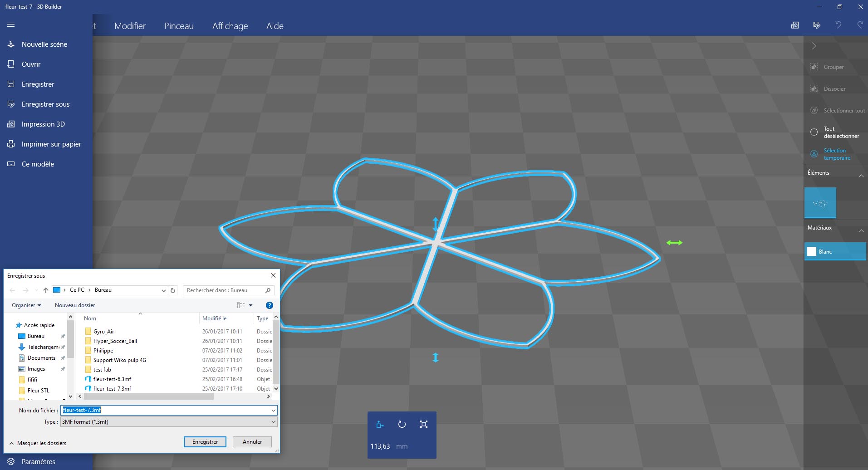Open the view options dropdown arrow
The height and width of the screenshot is (470, 868).
click(x=250, y=305)
